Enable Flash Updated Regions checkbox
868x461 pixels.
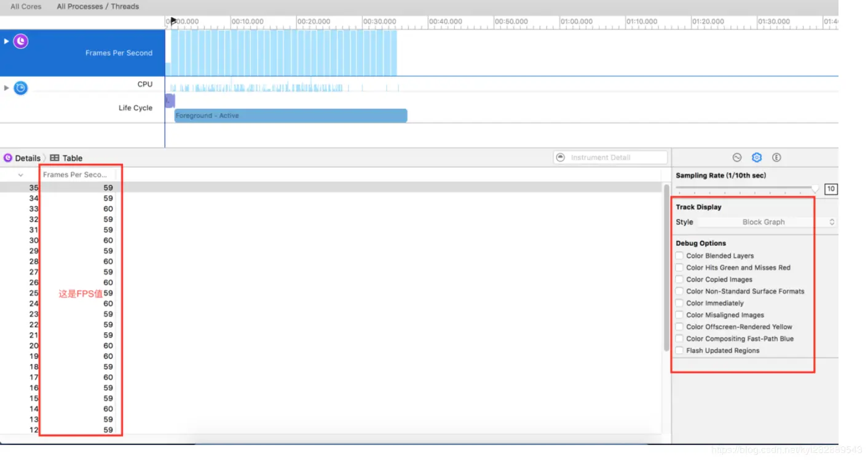coord(679,350)
